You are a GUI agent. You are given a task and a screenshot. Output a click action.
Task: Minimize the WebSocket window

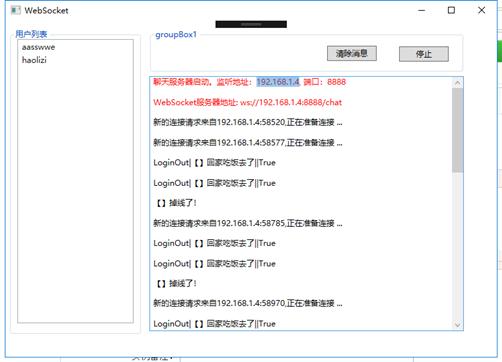(x=421, y=10)
